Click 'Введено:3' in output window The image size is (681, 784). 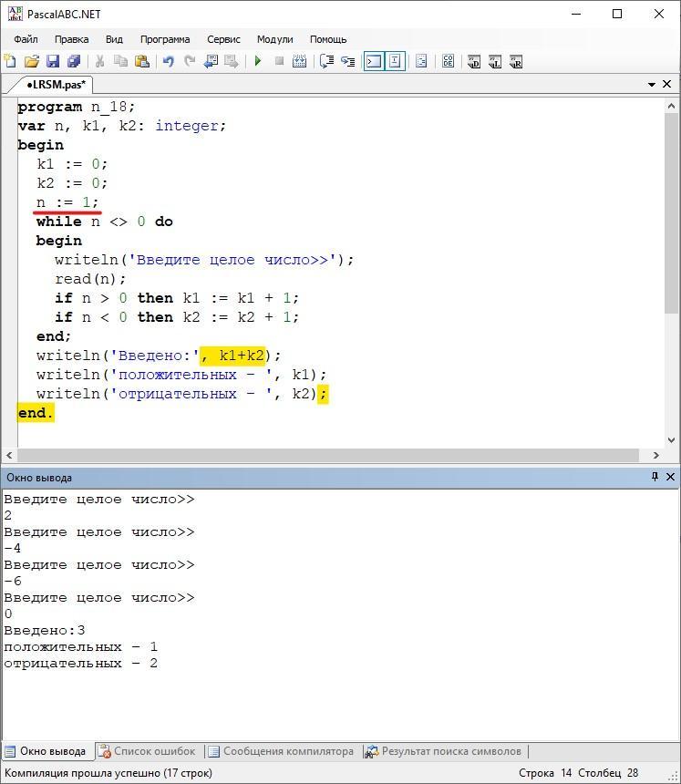coord(45,630)
